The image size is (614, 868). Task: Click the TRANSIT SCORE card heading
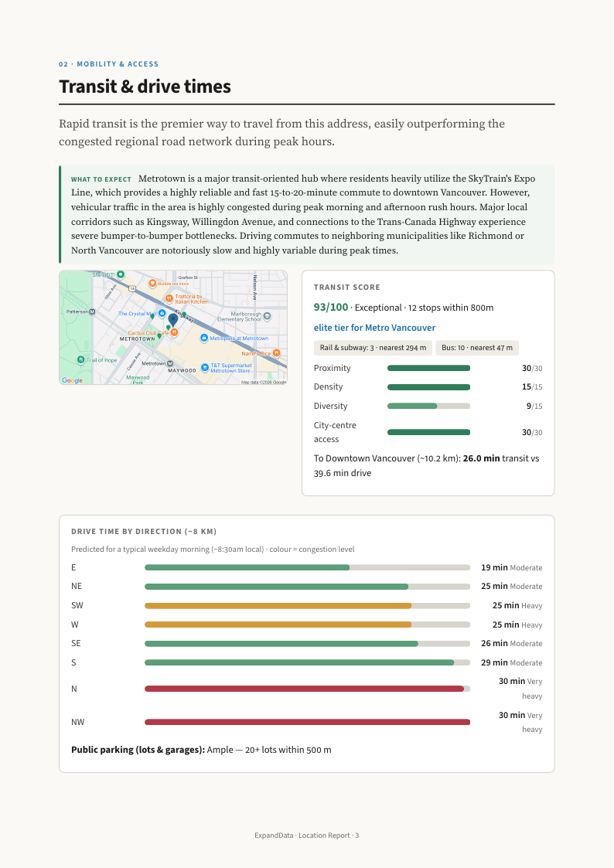click(346, 288)
